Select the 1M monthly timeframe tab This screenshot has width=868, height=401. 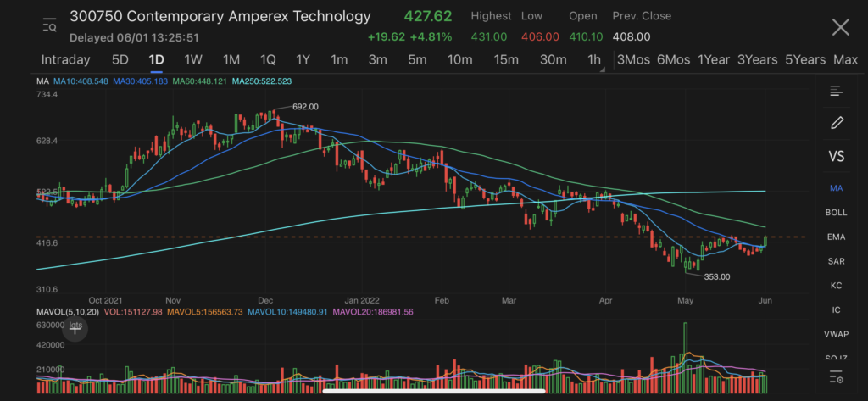(x=231, y=60)
